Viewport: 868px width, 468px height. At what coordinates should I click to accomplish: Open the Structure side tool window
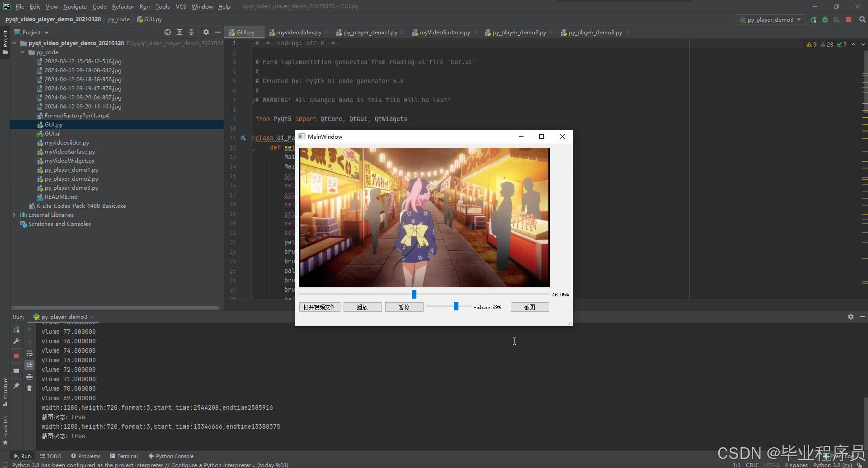[5, 391]
